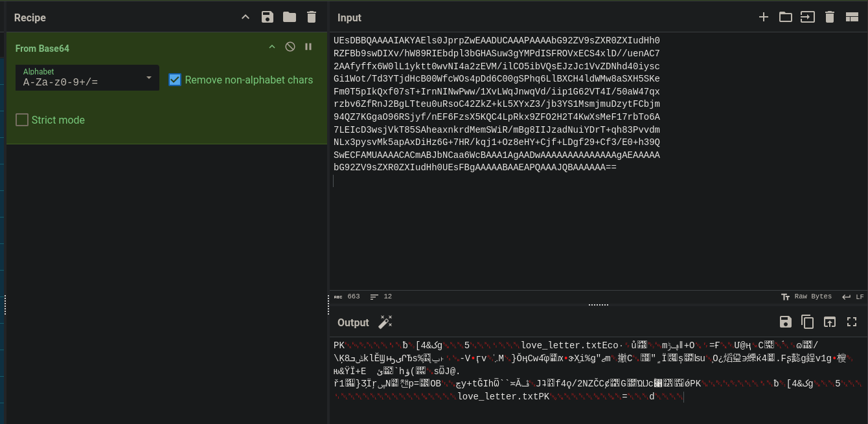Disable the From Base64 operation
This screenshot has height=424, width=868.
tap(290, 47)
